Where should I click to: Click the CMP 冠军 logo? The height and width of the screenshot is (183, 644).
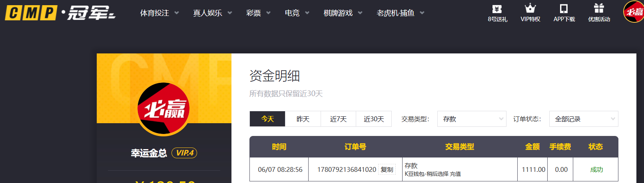60,13
